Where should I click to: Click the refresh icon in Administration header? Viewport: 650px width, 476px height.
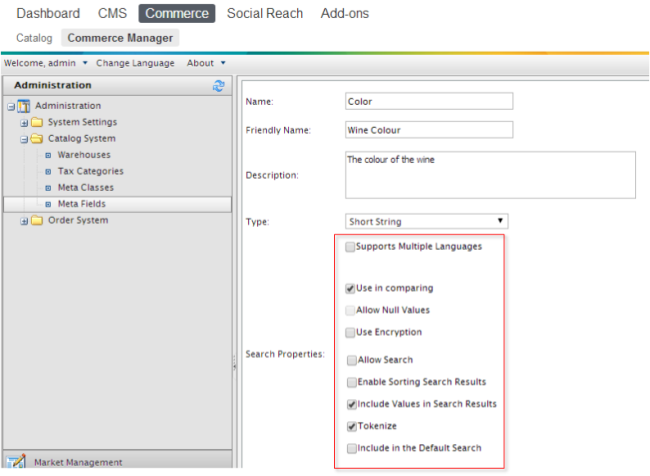[219, 86]
